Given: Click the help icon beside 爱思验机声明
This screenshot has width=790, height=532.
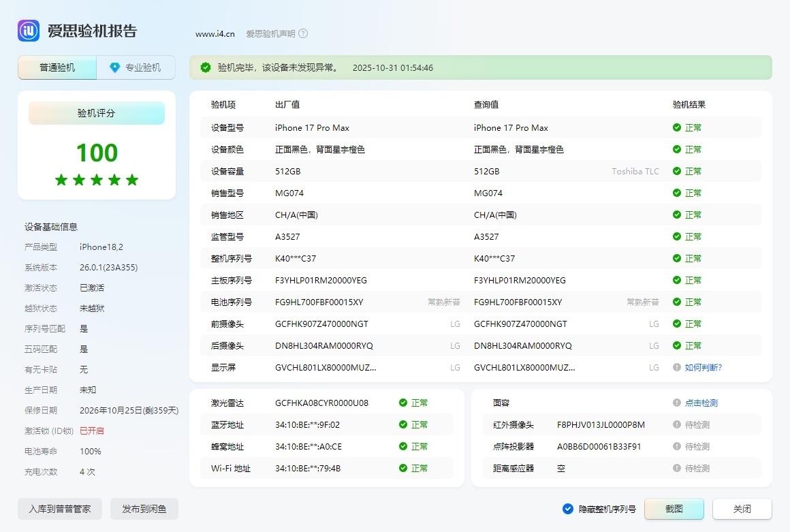Looking at the screenshot, I should click(x=303, y=33).
